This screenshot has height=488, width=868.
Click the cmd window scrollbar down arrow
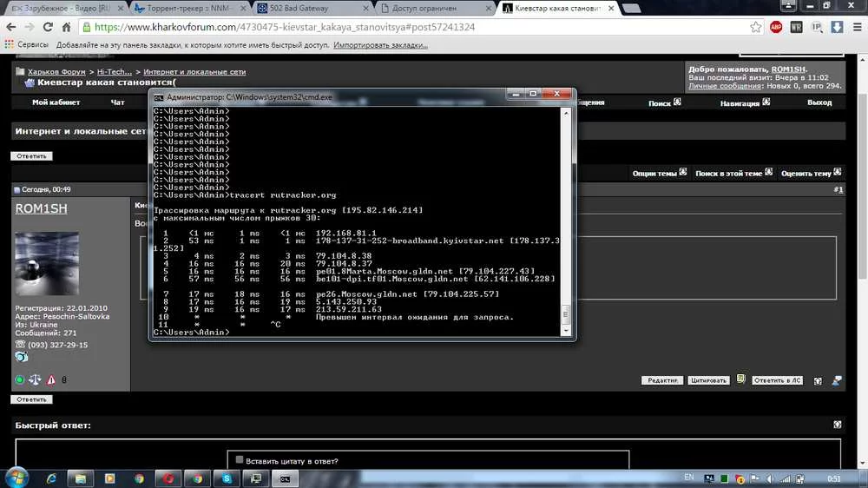pyautogui.click(x=565, y=331)
